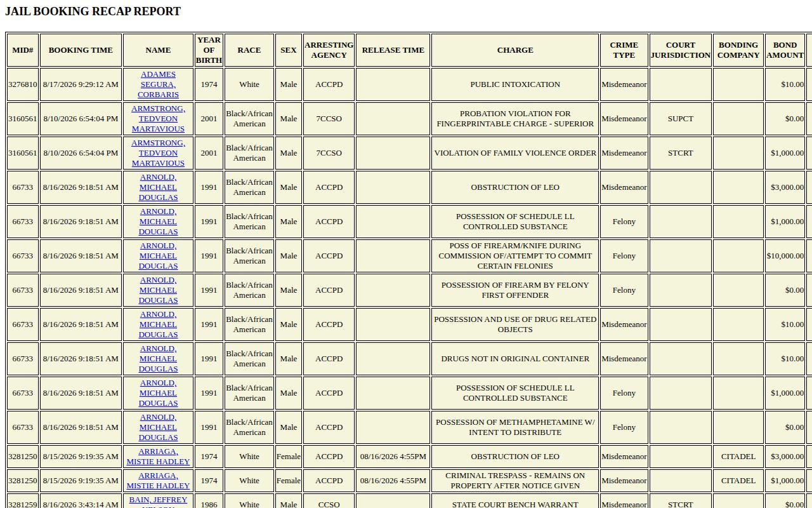This screenshot has width=812, height=508.
Task: Select the SUPCT court jurisdiction cell
Action: coord(681,119)
